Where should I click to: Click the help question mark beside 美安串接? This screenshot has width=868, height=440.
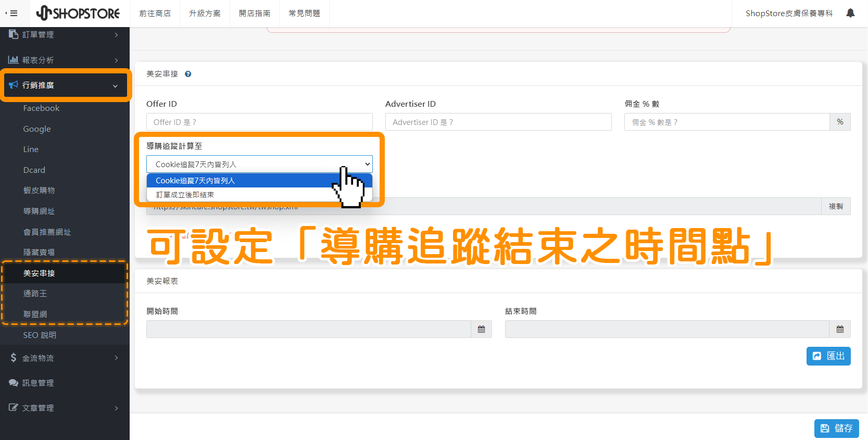pos(188,74)
